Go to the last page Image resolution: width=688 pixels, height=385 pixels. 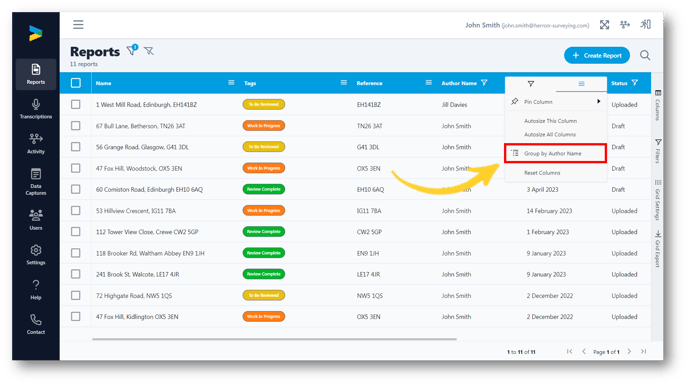coord(643,351)
